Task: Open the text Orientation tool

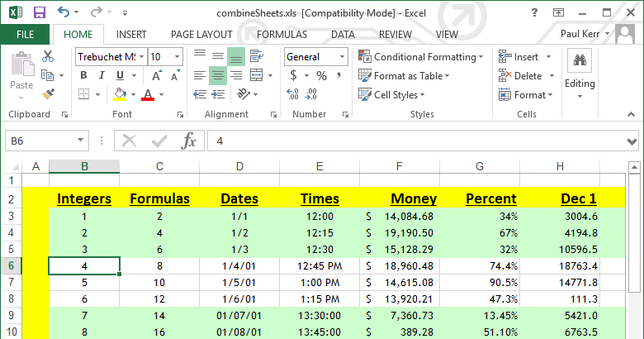Action: point(243,94)
